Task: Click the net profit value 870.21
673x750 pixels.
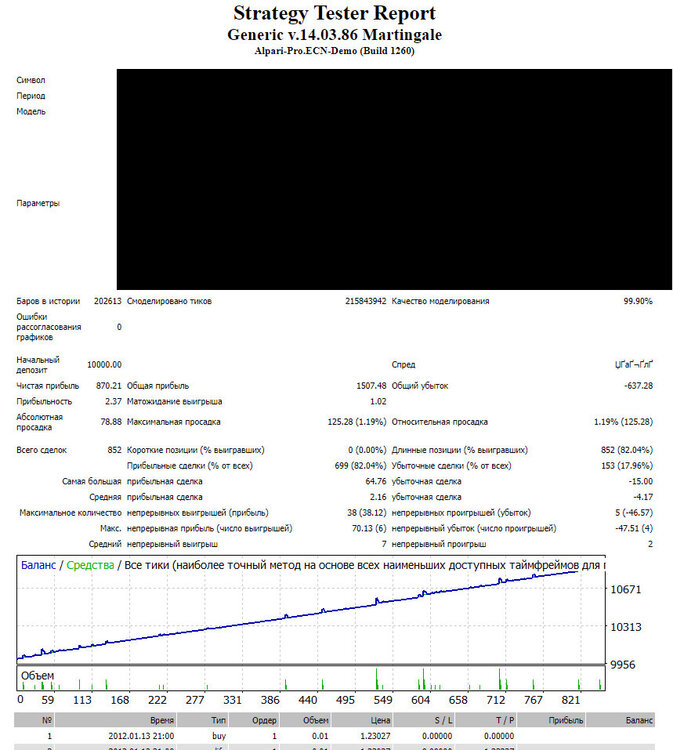Action: [109, 386]
